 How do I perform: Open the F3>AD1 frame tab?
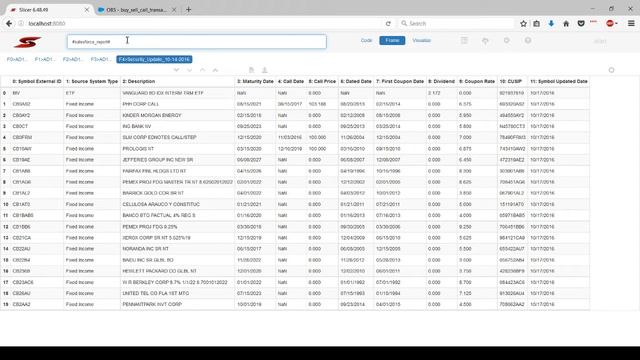click(101, 60)
